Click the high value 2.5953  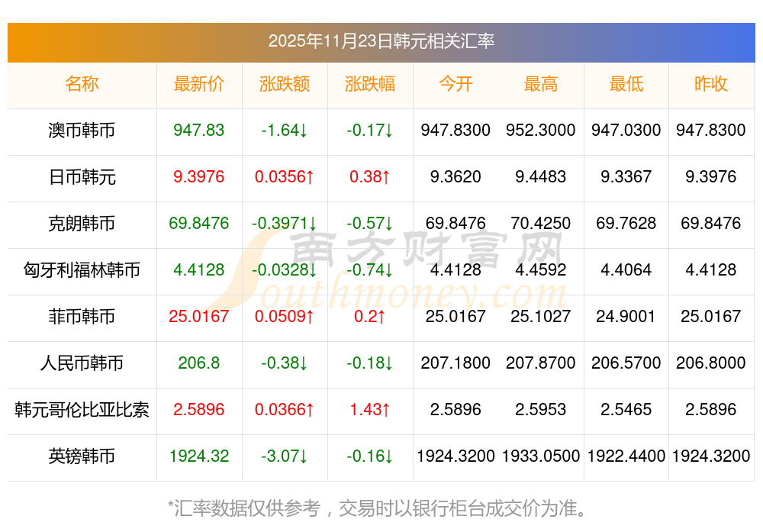coord(541,409)
